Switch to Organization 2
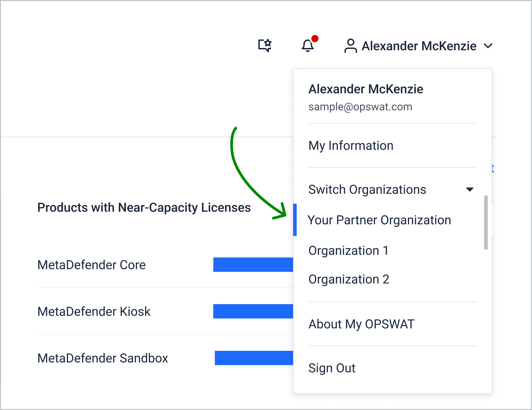Screen dimensions: 532x410 click(x=349, y=279)
